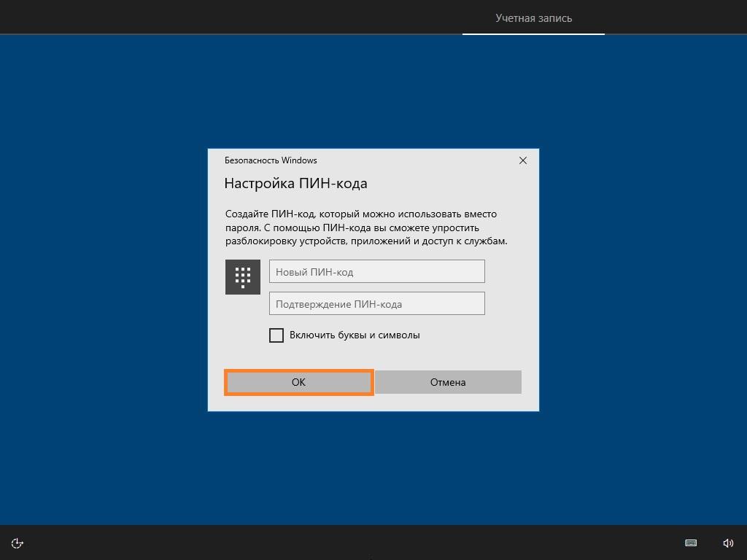Click the volume speaker icon

[x=728, y=542]
